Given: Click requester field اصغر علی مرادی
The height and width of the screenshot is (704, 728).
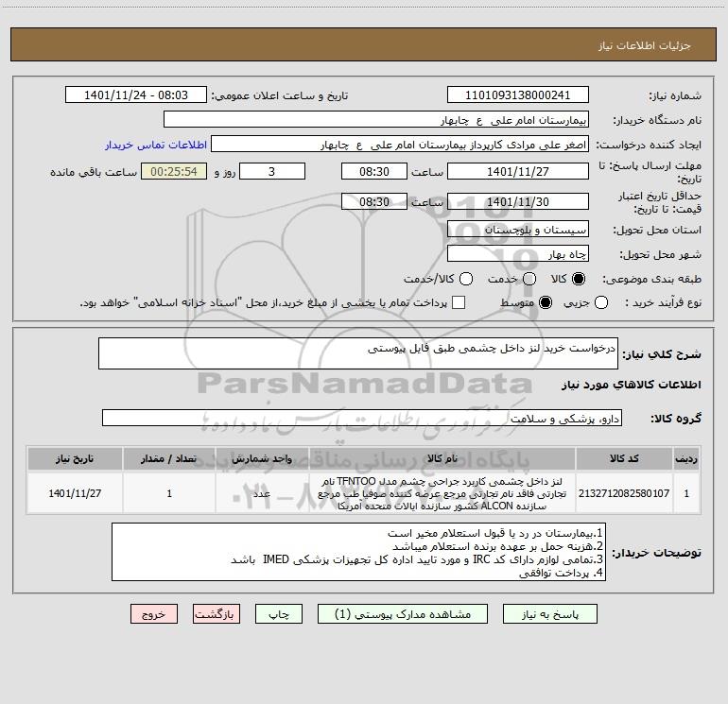Looking at the screenshot, I should [x=400, y=145].
